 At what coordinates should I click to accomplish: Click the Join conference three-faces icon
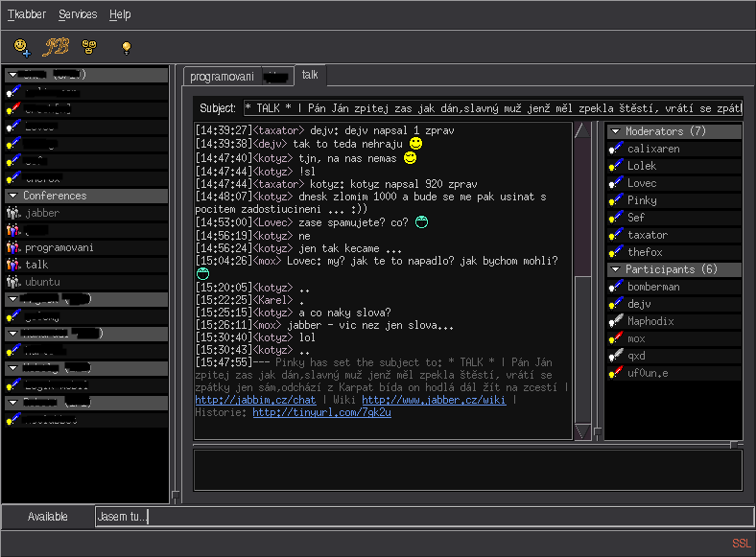coord(89,47)
